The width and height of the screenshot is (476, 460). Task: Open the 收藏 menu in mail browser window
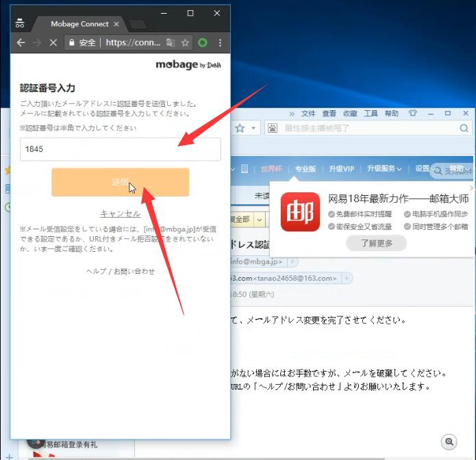(x=350, y=114)
